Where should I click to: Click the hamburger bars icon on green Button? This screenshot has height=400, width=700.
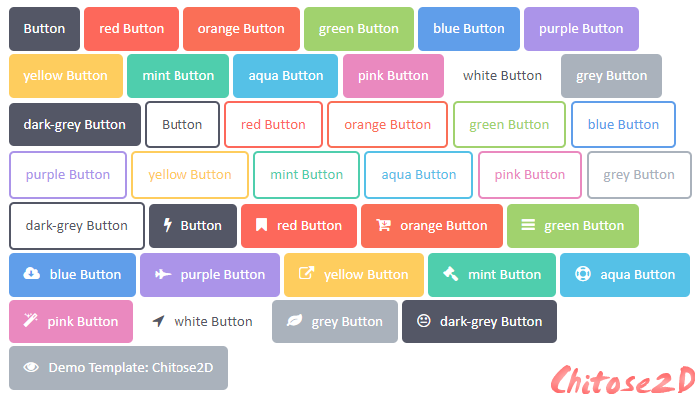[x=528, y=225]
